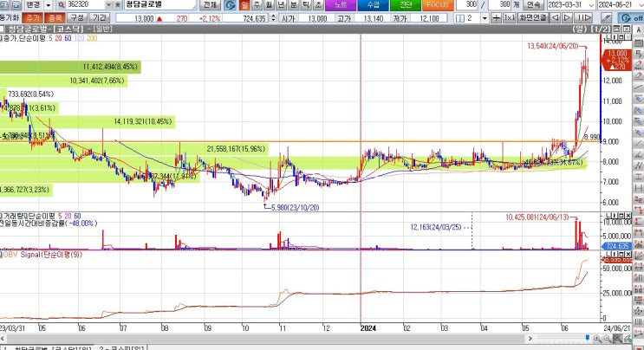Click the 전체 button

[x=211, y=5]
